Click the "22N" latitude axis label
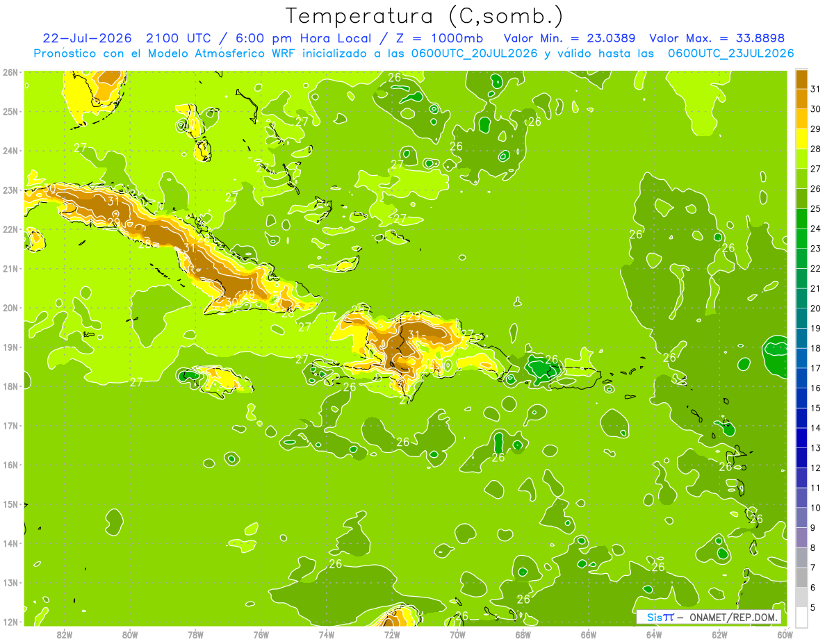Viewport: 834px width, 644px height. pyautogui.click(x=10, y=229)
